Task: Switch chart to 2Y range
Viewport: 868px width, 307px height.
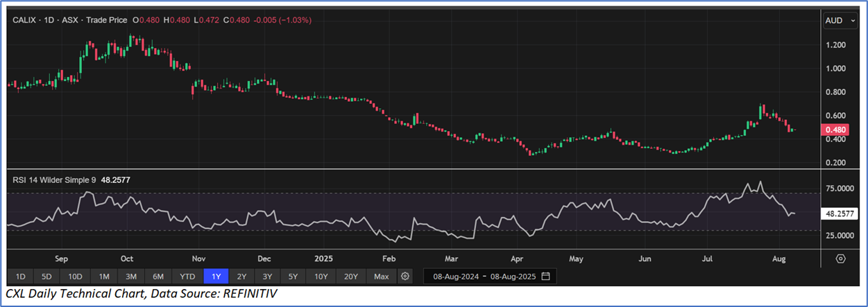Action: [241, 277]
